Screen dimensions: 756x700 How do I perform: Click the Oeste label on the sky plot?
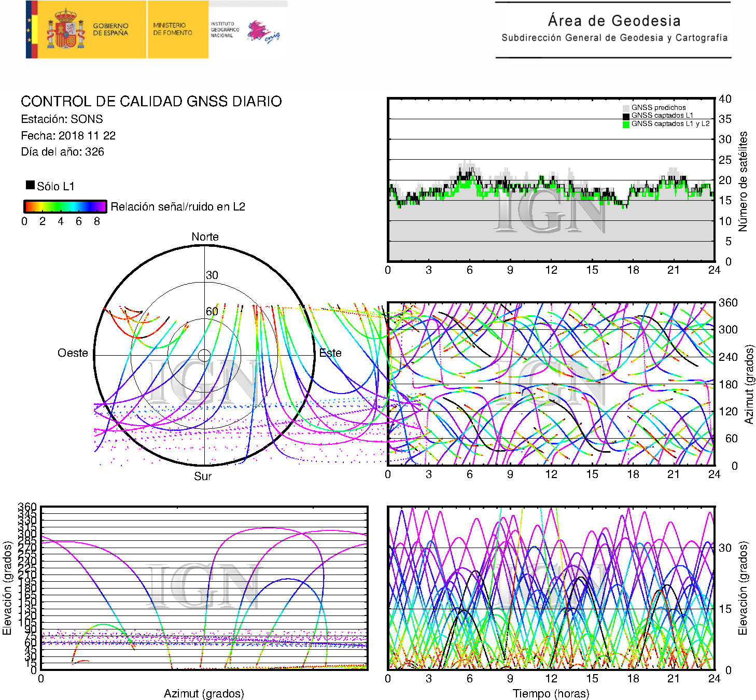(x=73, y=353)
